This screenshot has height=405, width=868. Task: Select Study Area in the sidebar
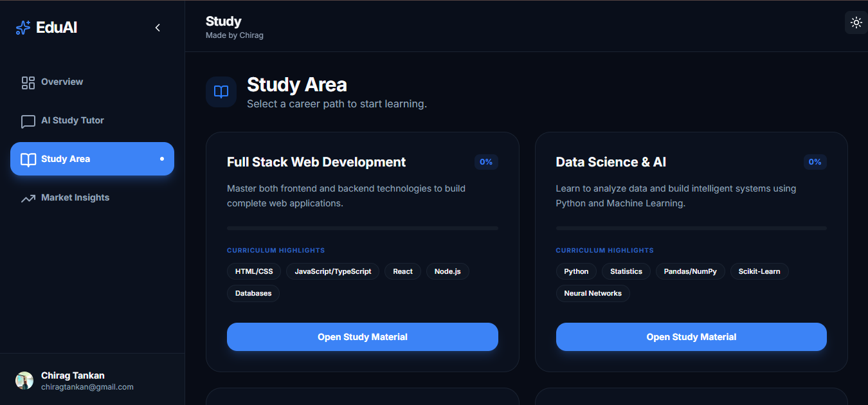pos(93,159)
